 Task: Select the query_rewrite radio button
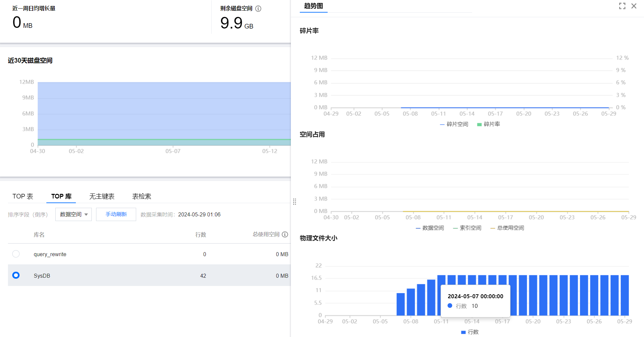pos(16,254)
